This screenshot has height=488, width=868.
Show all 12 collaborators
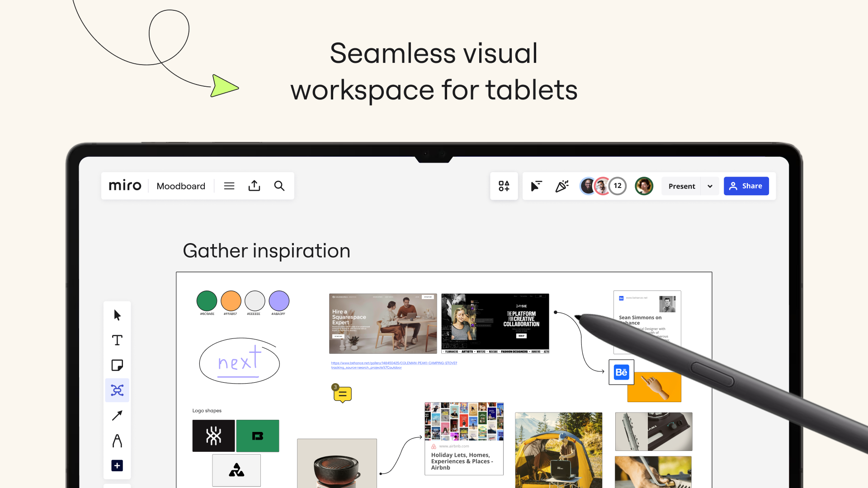pos(618,186)
